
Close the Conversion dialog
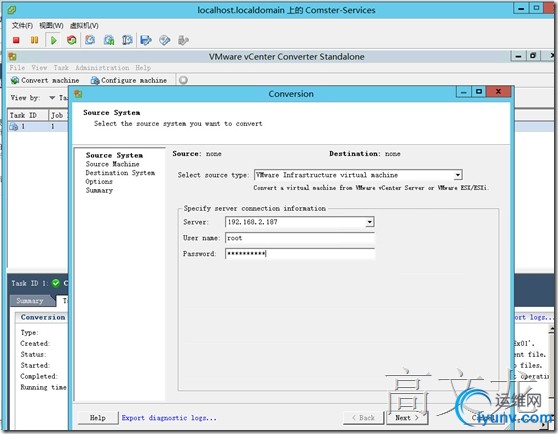499,92
